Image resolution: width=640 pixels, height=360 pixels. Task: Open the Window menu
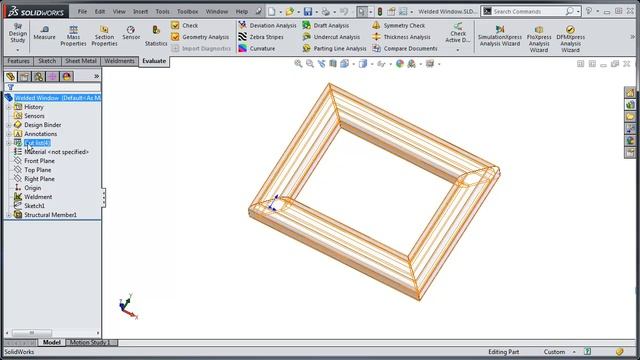217,11
